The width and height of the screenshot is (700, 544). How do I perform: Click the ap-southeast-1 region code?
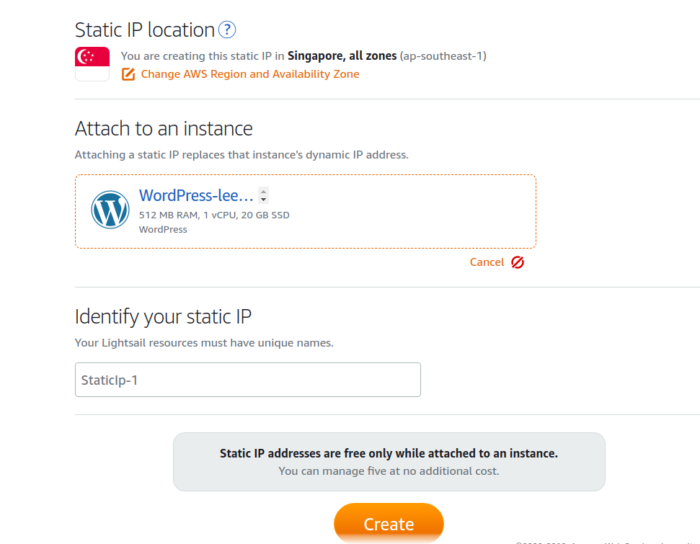tap(443, 56)
